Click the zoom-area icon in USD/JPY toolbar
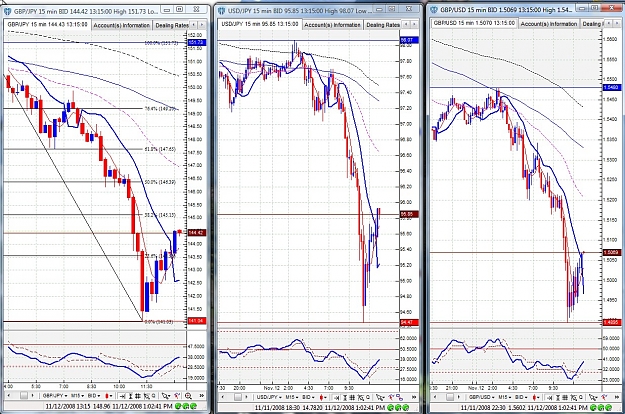 361,397
